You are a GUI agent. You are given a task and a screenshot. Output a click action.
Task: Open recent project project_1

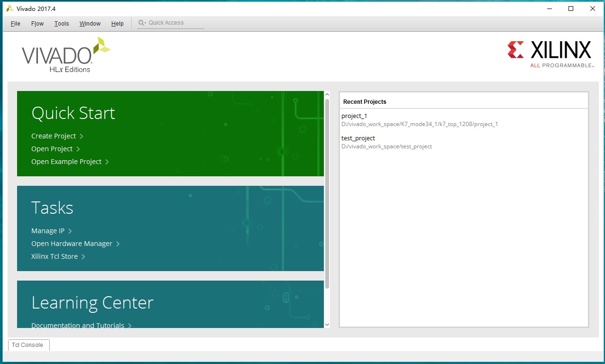pyautogui.click(x=354, y=116)
